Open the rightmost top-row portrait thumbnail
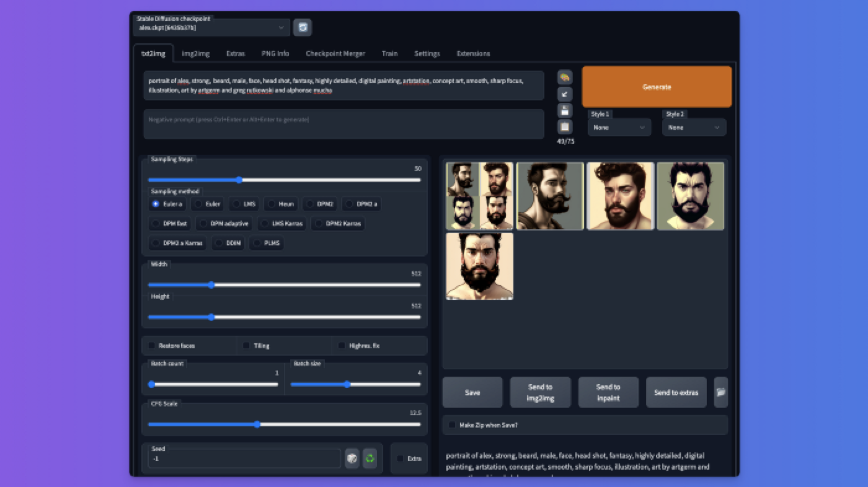 tap(691, 196)
